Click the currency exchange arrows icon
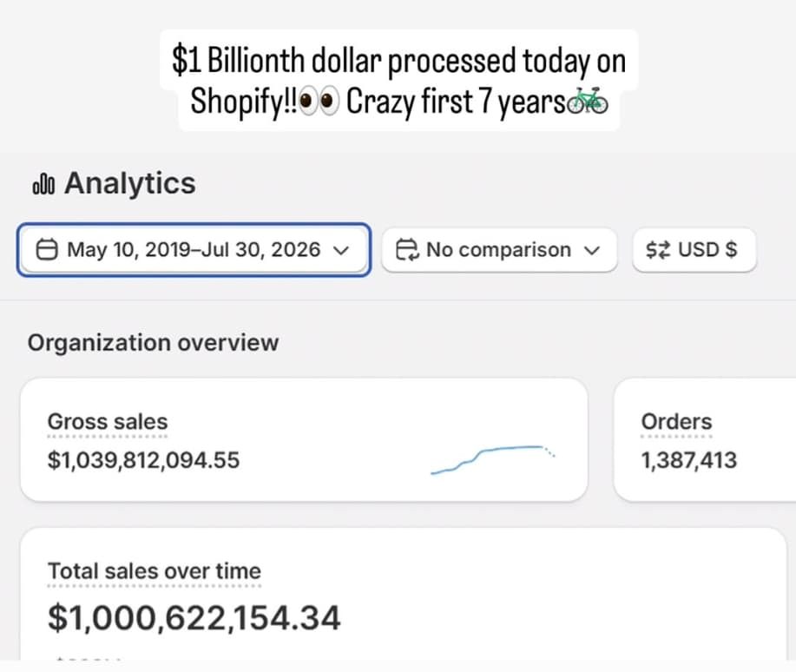 click(658, 250)
